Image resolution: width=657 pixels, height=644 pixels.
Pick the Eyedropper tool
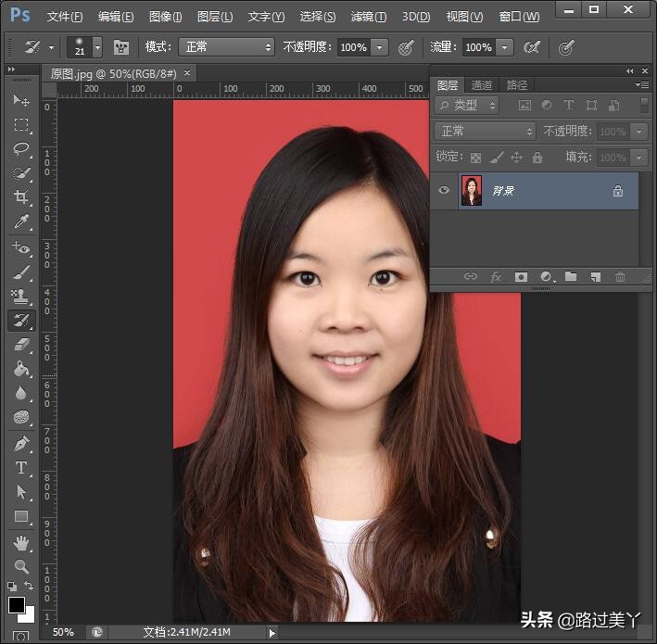(21, 222)
